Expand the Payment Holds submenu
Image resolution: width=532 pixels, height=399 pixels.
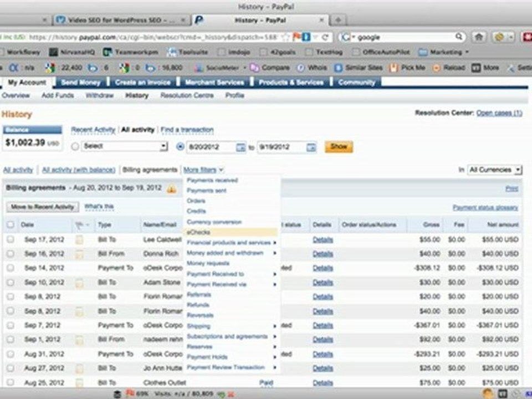pos(232,357)
